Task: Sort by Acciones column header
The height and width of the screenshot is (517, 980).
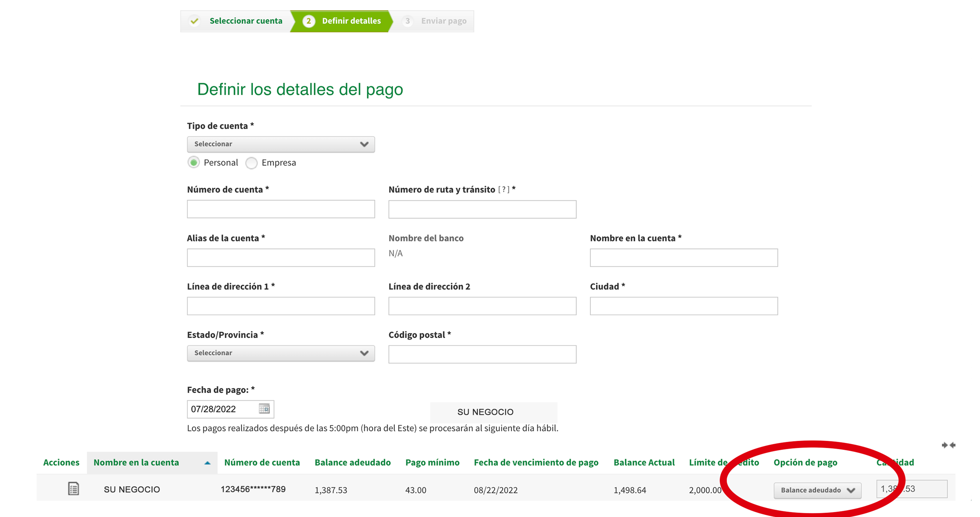Action: click(x=61, y=462)
